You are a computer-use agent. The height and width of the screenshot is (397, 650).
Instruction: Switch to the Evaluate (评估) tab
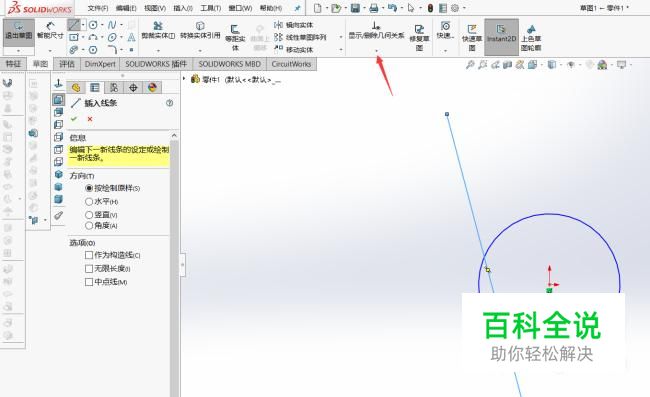67,64
